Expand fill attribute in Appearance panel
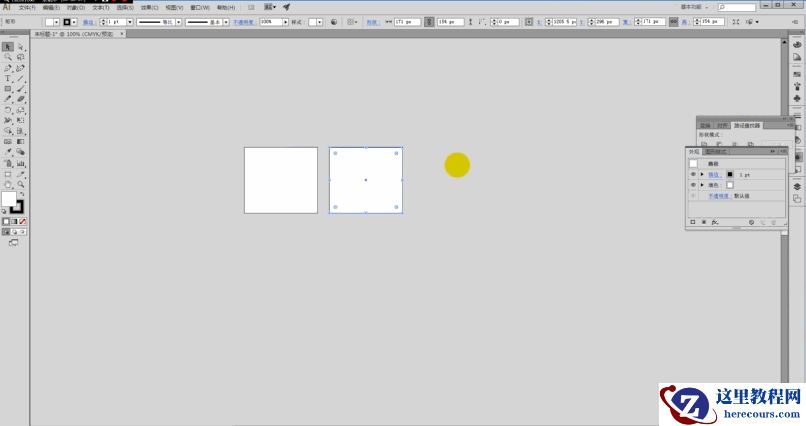Viewport: 806px width, 426px height. [702, 184]
